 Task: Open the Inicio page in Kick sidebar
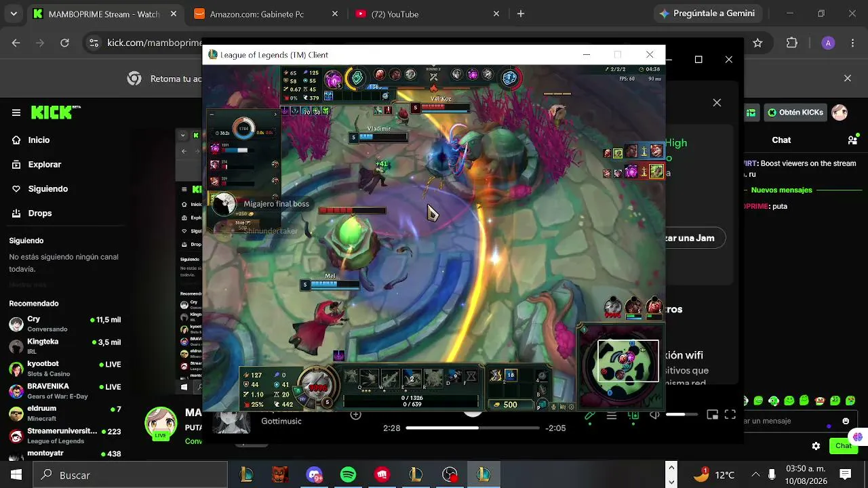click(39, 140)
